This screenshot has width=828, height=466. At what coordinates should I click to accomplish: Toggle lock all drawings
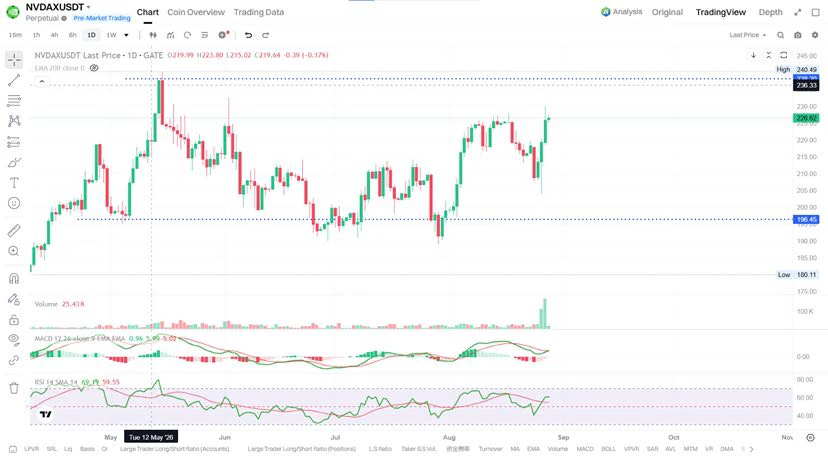pos(14,320)
